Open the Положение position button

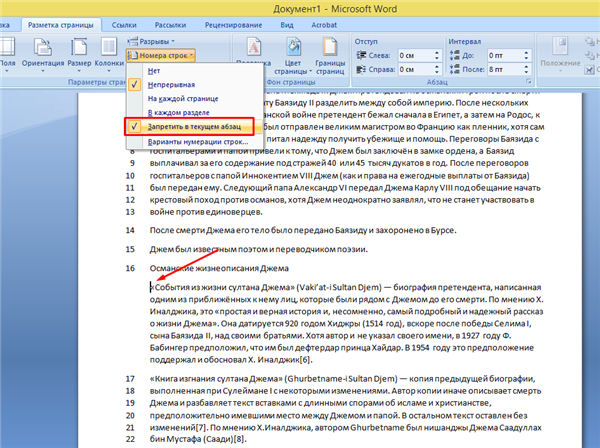coord(560,55)
